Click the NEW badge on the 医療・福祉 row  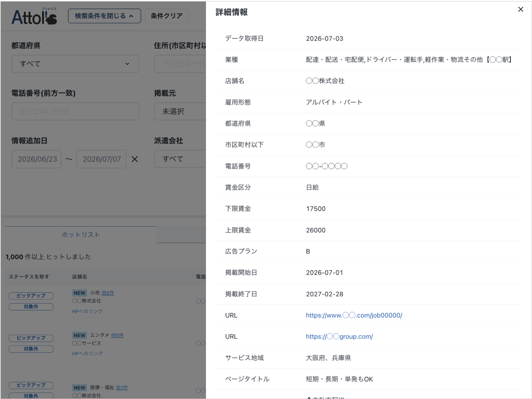coord(79,388)
